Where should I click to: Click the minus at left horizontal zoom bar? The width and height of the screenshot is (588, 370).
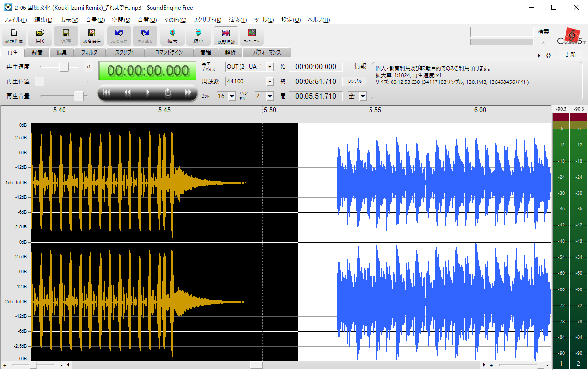(x=61, y=365)
